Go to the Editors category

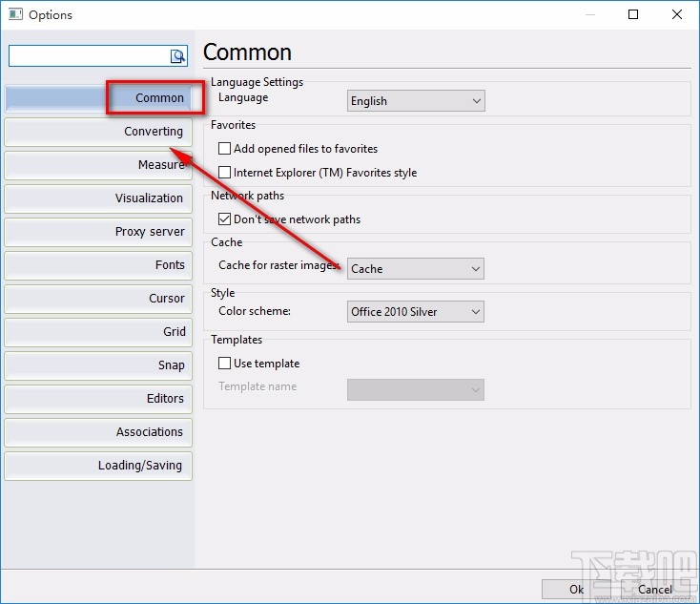click(x=98, y=399)
